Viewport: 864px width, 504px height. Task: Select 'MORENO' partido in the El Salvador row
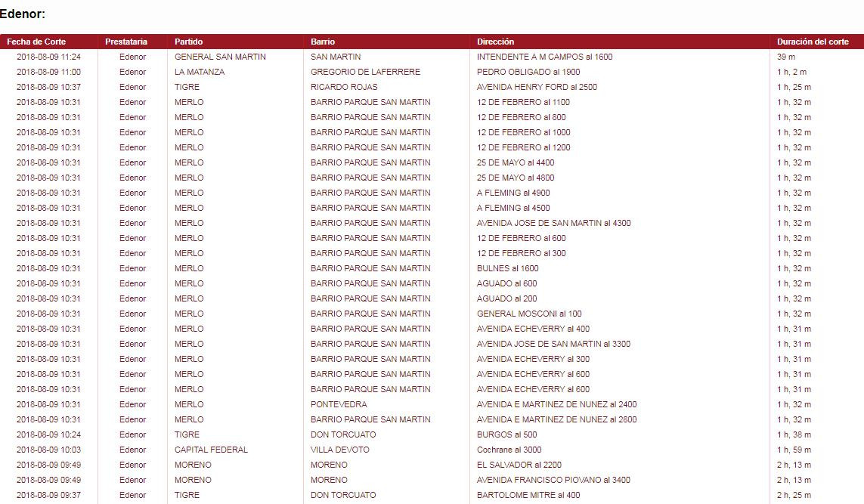click(x=193, y=465)
